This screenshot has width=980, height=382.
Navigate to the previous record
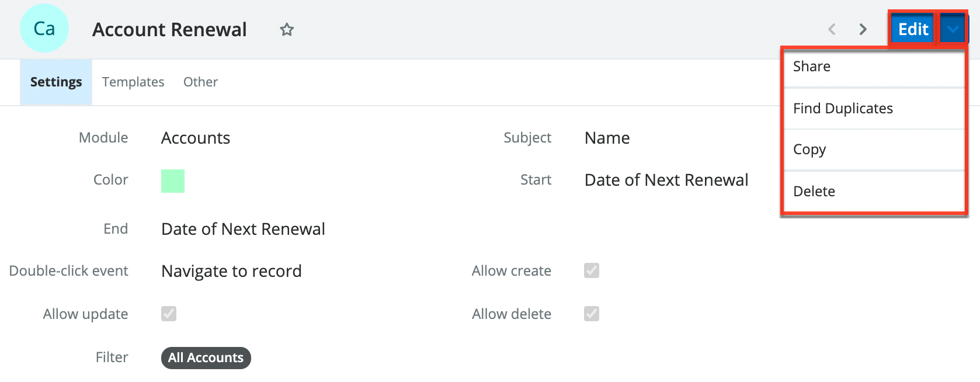tap(832, 29)
